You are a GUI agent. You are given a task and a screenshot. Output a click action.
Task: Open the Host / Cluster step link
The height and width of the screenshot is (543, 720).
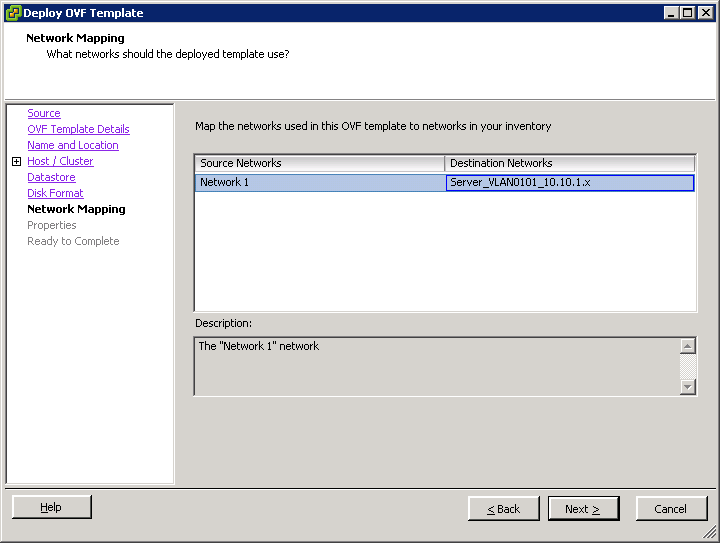(60, 162)
